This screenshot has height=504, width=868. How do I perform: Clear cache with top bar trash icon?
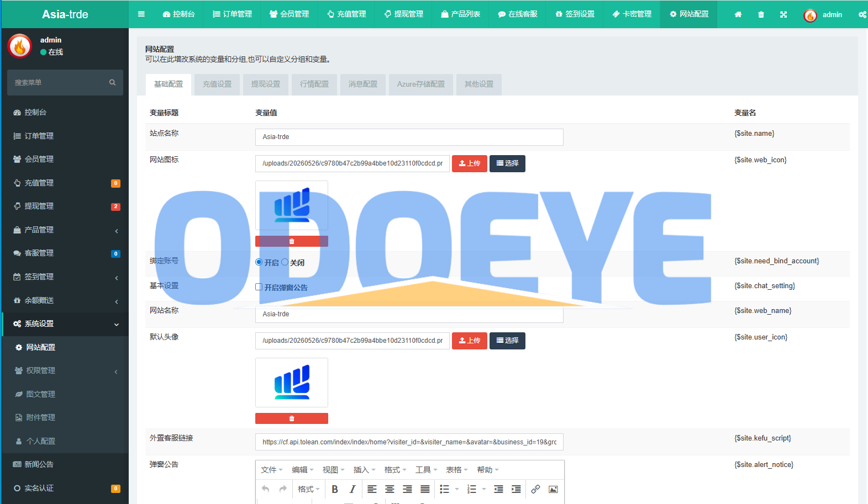(761, 14)
